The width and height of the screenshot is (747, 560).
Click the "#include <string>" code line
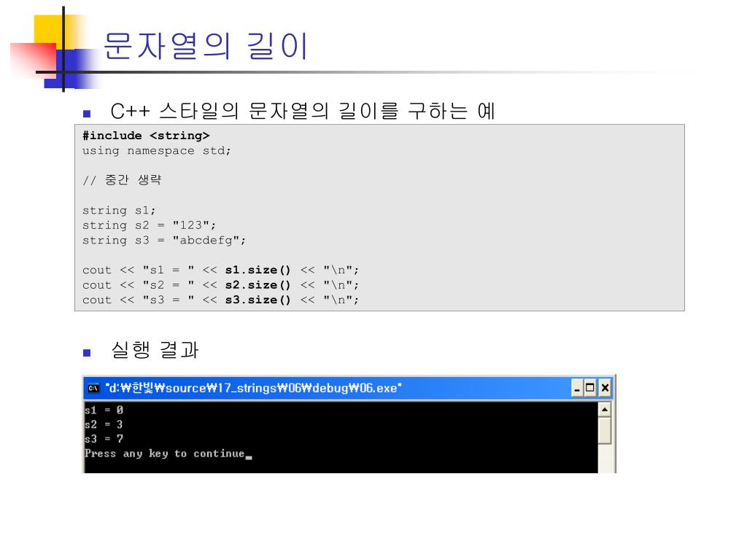click(x=146, y=136)
